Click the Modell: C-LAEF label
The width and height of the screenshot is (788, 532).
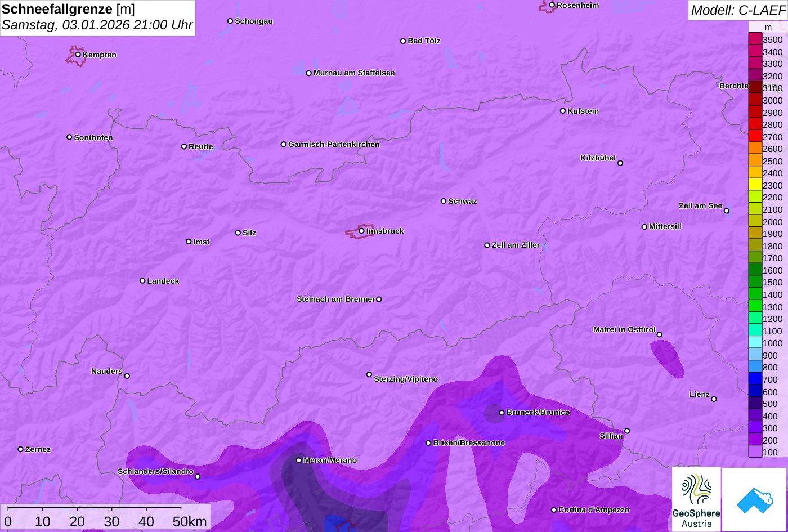(737, 10)
